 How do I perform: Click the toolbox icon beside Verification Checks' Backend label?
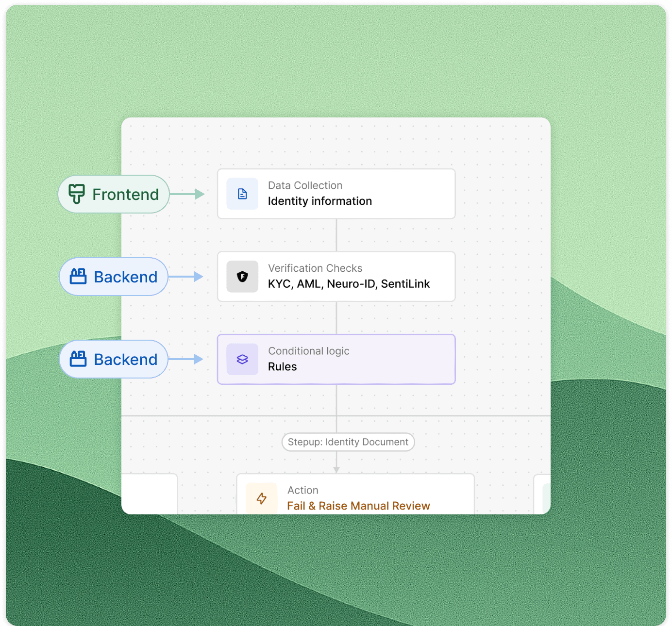tap(78, 277)
